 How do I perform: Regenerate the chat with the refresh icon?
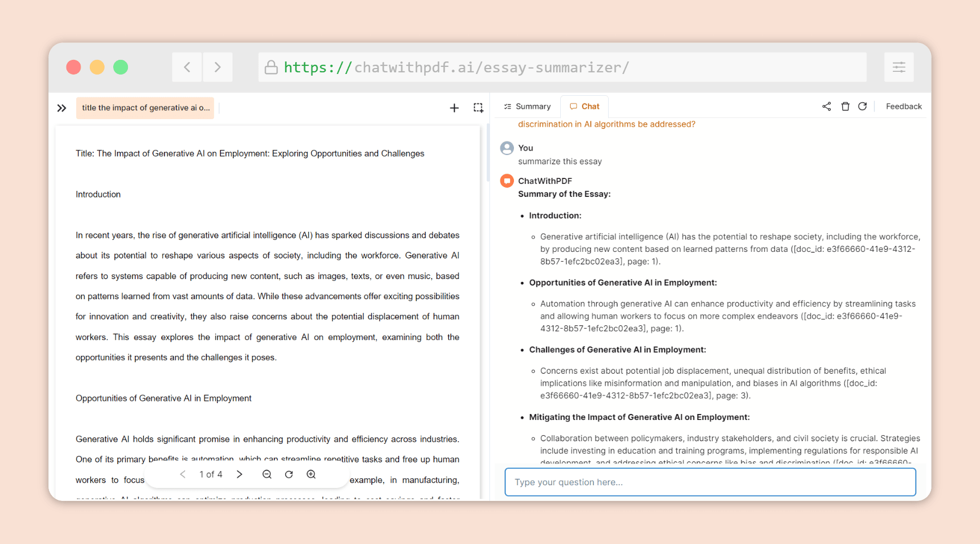(x=862, y=106)
